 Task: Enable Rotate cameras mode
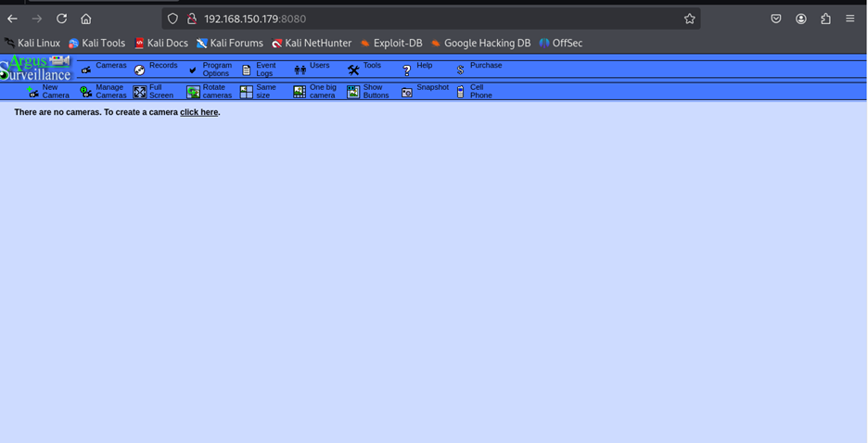pyautogui.click(x=193, y=92)
